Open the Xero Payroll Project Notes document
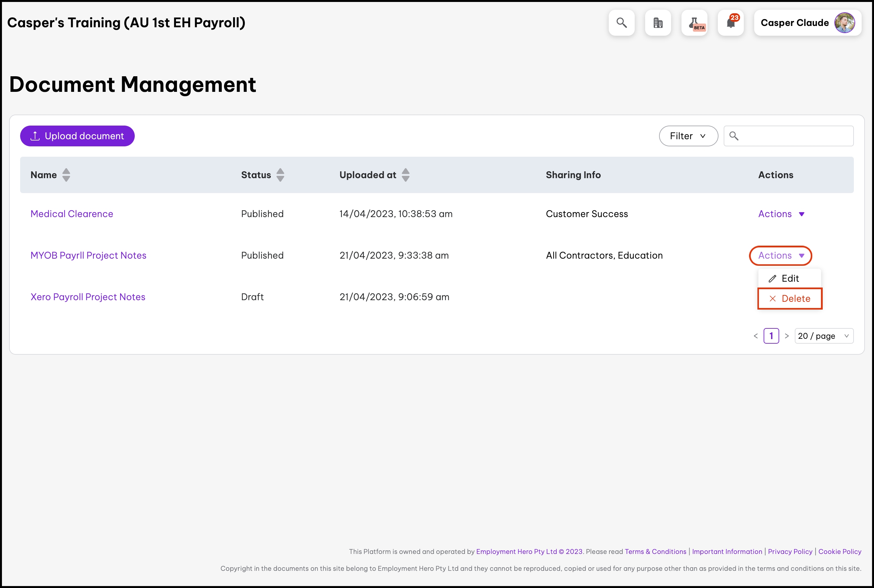The image size is (874, 588). [x=88, y=297]
